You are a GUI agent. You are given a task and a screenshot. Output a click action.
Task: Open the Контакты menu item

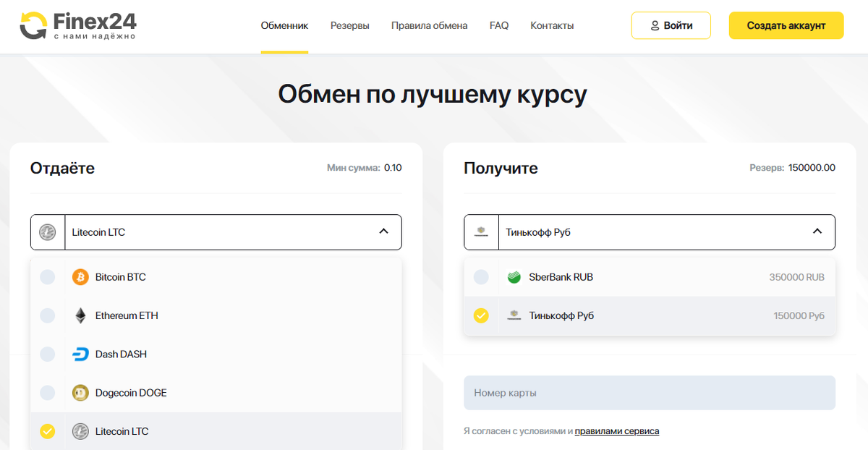(x=552, y=25)
